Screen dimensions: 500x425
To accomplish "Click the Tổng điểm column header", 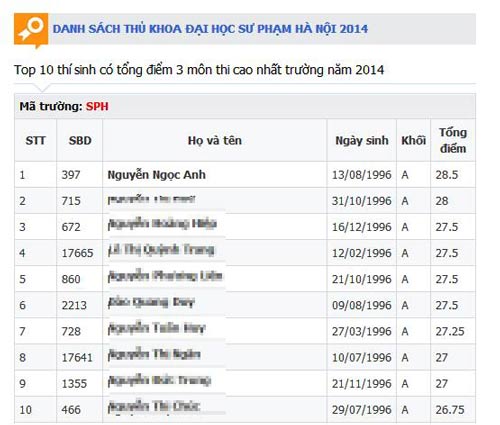I will tap(453, 140).
